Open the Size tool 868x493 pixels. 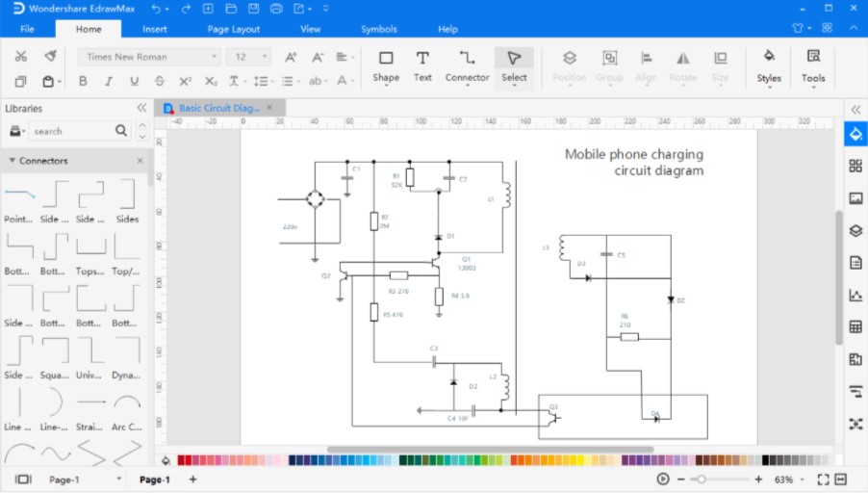point(720,66)
